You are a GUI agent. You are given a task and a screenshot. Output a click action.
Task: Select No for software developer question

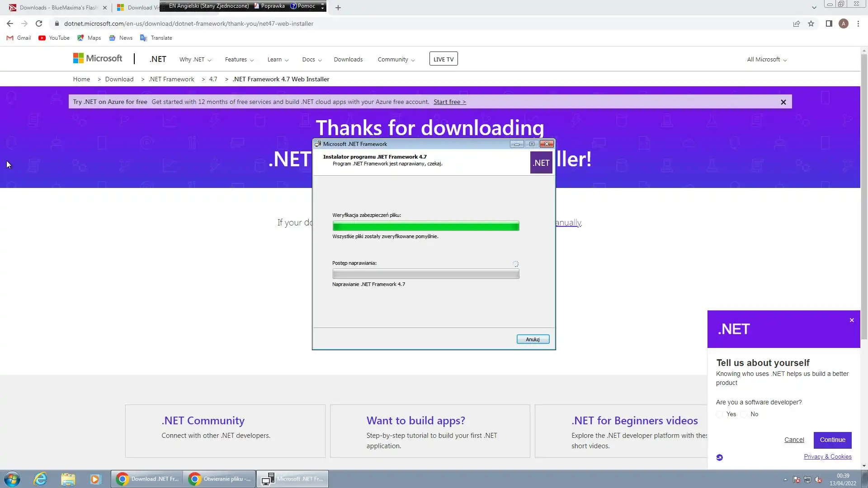click(744, 414)
